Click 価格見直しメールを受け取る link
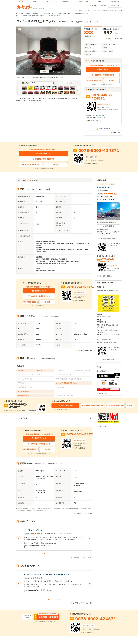 click(x=114, y=39)
